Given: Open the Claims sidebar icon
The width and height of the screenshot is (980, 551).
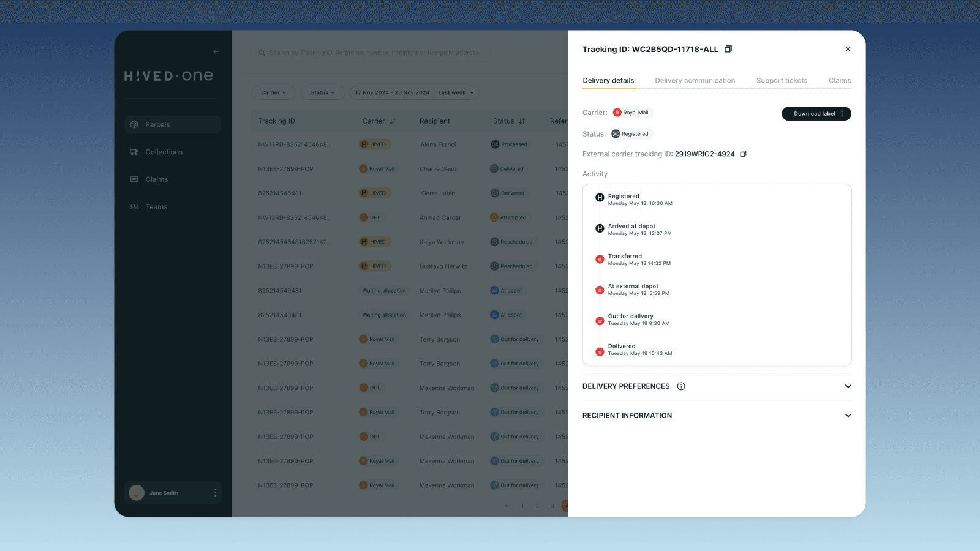Looking at the screenshot, I should coord(156,179).
